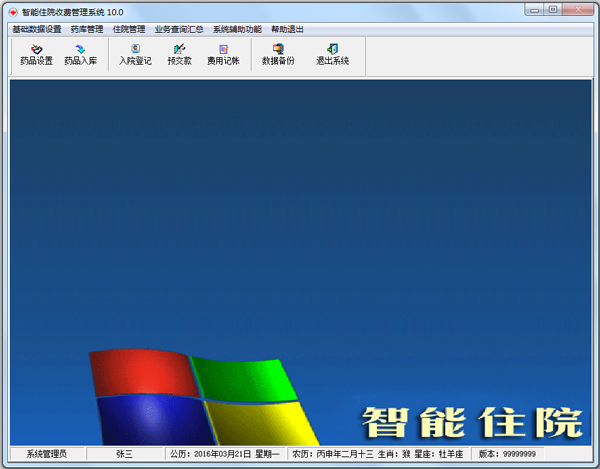Click the red cross app icon in title bar

click(13, 13)
